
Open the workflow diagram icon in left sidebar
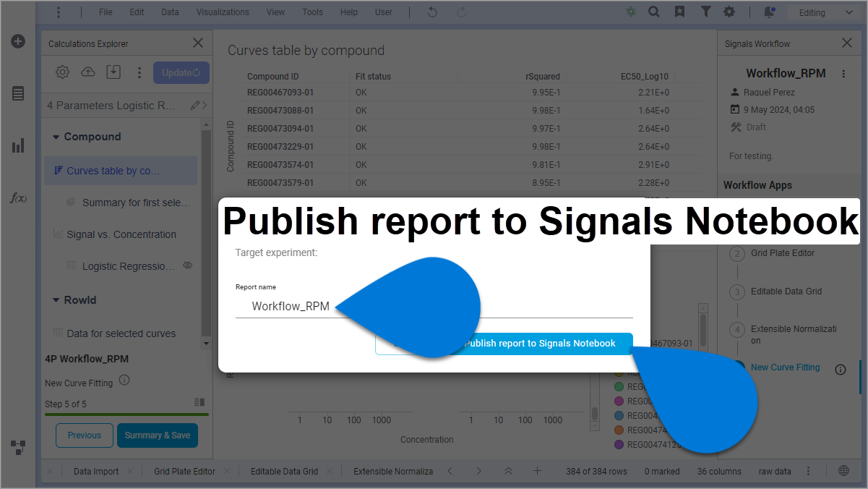click(x=18, y=447)
